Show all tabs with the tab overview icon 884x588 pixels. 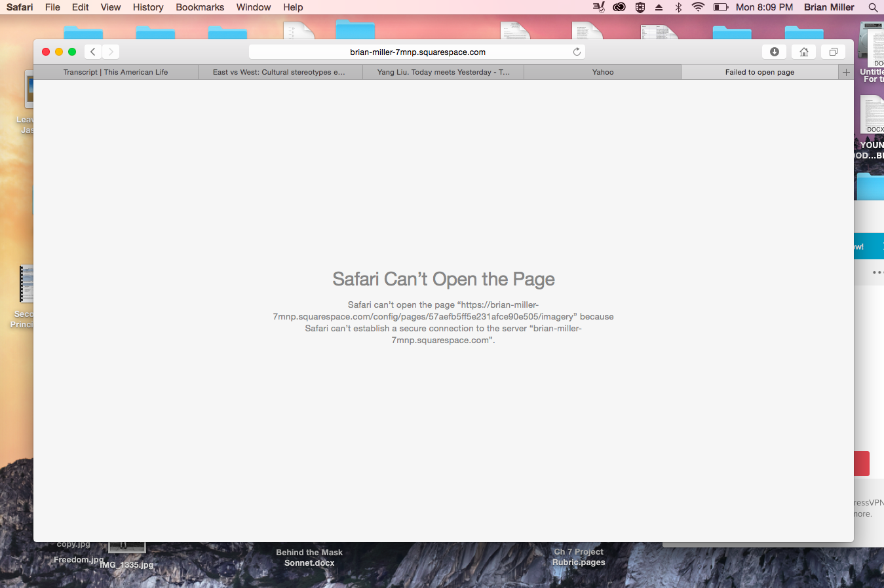[834, 52]
